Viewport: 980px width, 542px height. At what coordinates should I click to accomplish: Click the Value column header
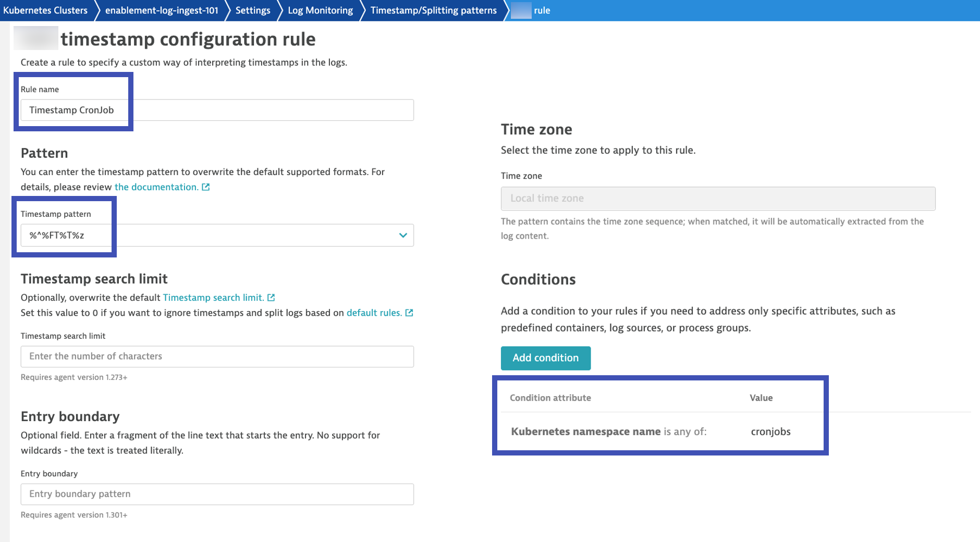click(761, 398)
